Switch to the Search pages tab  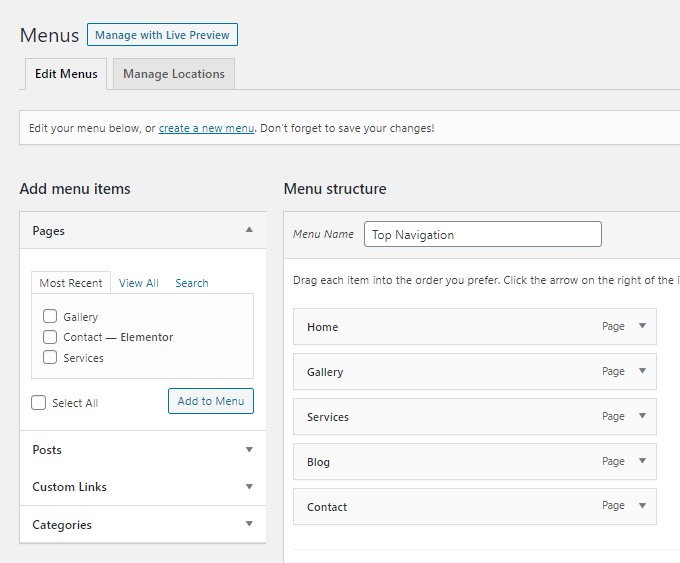point(191,283)
